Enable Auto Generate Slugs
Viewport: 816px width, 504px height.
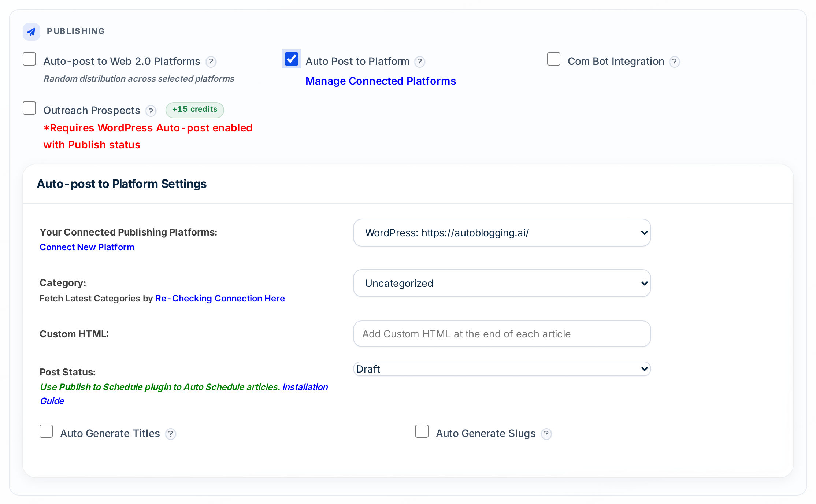coord(422,431)
